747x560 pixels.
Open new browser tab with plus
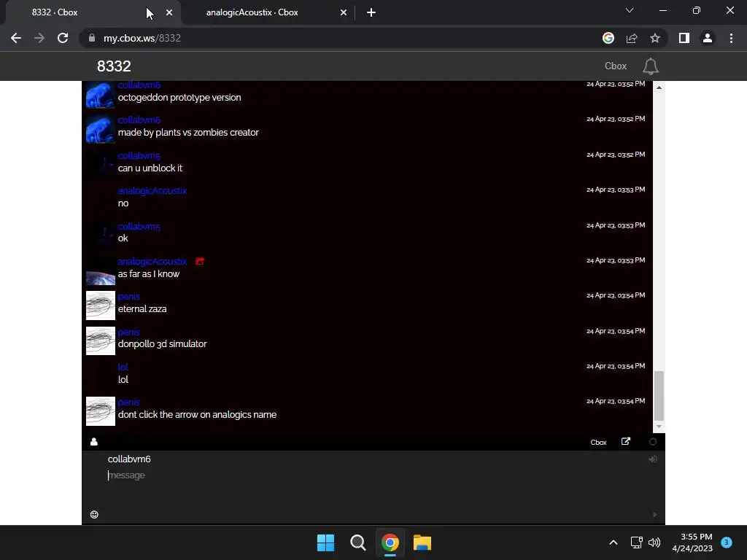click(371, 12)
